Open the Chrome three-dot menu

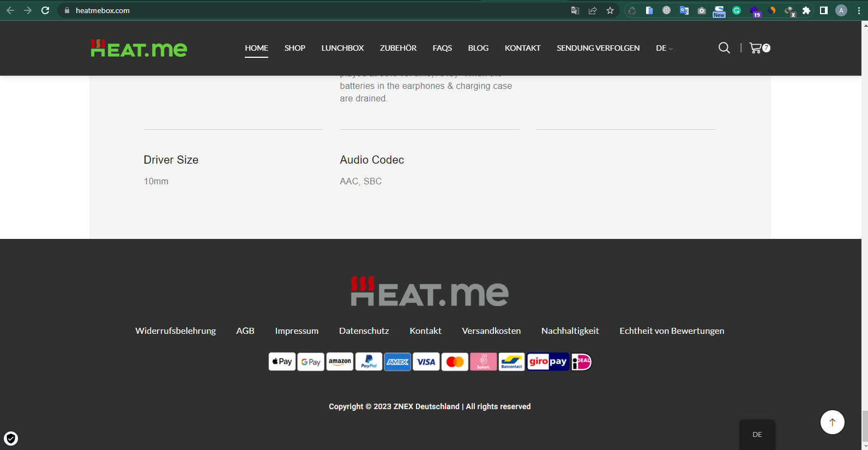859,10
